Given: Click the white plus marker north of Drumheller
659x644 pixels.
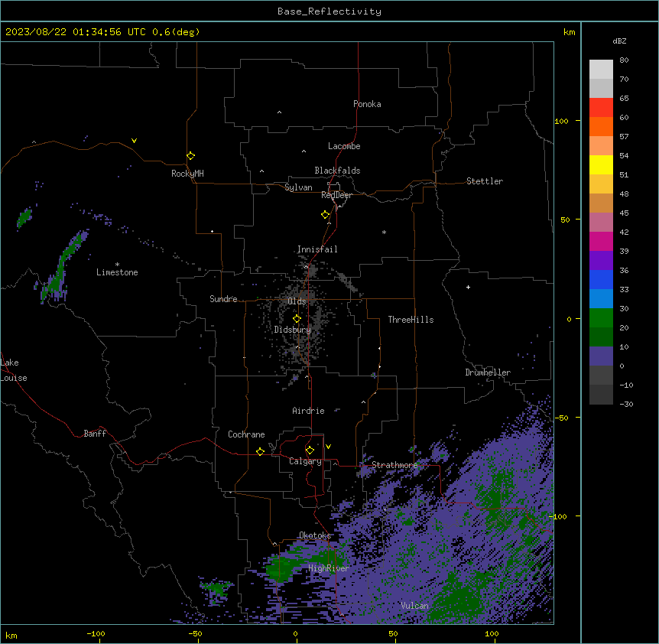Looking at the screenshot, I should coord(468,287).
